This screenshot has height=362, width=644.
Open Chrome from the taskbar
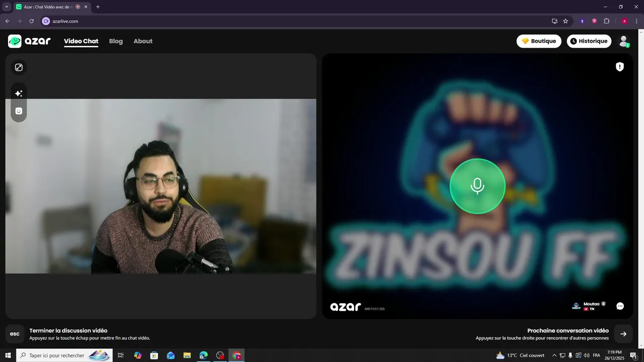[x=236, y=355]
